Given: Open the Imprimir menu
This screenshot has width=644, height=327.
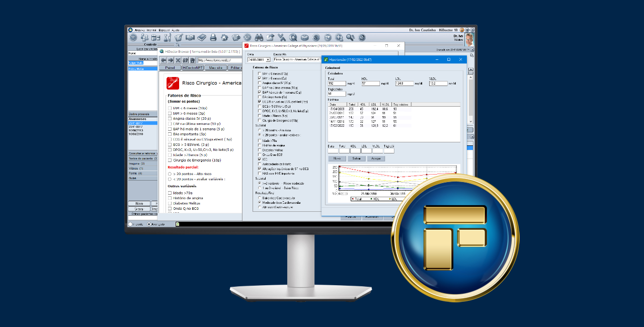Looking at the screenshot, I should [x=151, y=30].
